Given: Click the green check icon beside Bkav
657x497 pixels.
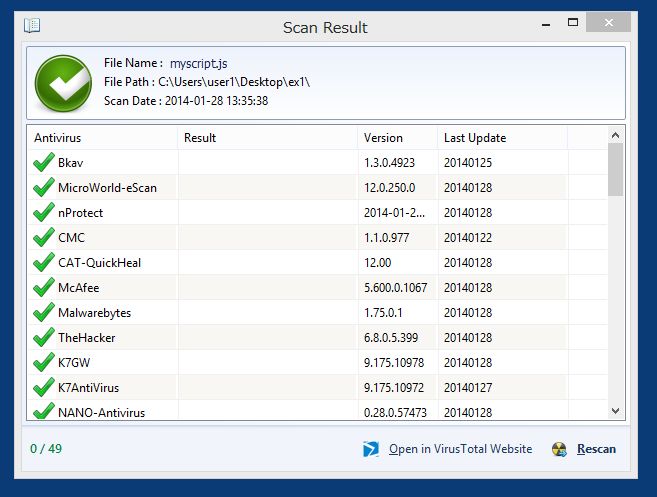Looking at the screenshot, I should point(44,162).
